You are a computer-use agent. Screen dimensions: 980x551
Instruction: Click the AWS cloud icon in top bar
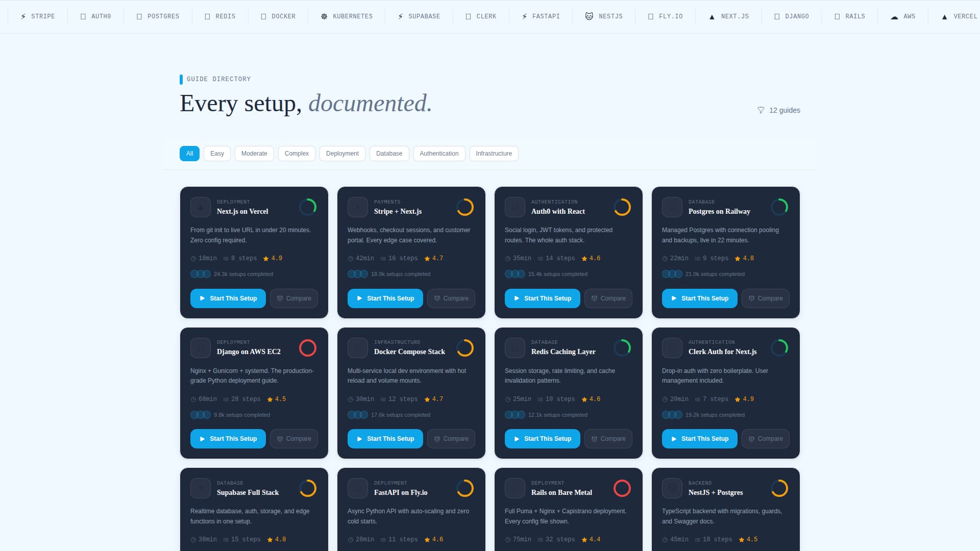(894, 17)
